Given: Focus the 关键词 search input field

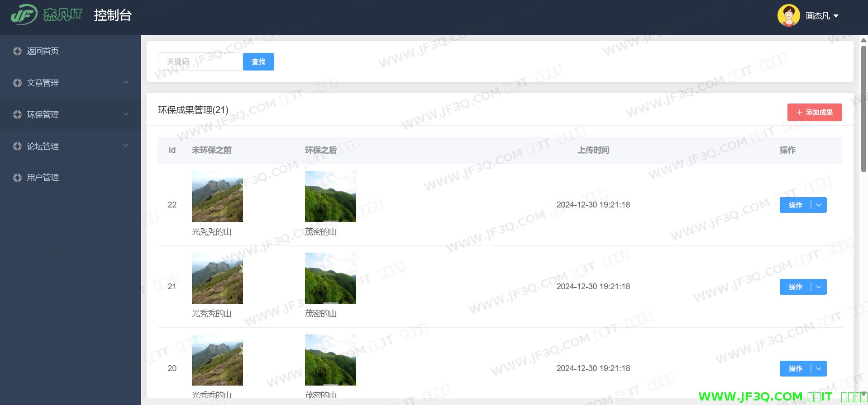Looking at the screenshot, I should [x=200, y=61].
